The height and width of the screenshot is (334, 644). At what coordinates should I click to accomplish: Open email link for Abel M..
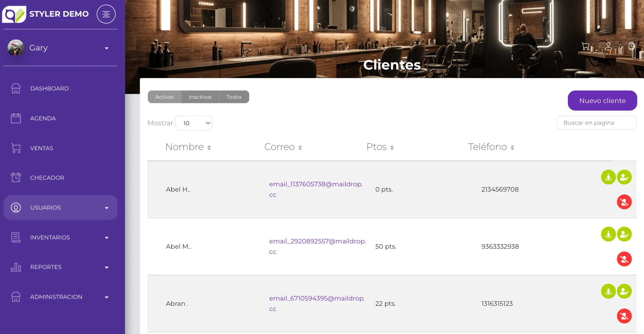pyautogui.click(x=317, y=241)
